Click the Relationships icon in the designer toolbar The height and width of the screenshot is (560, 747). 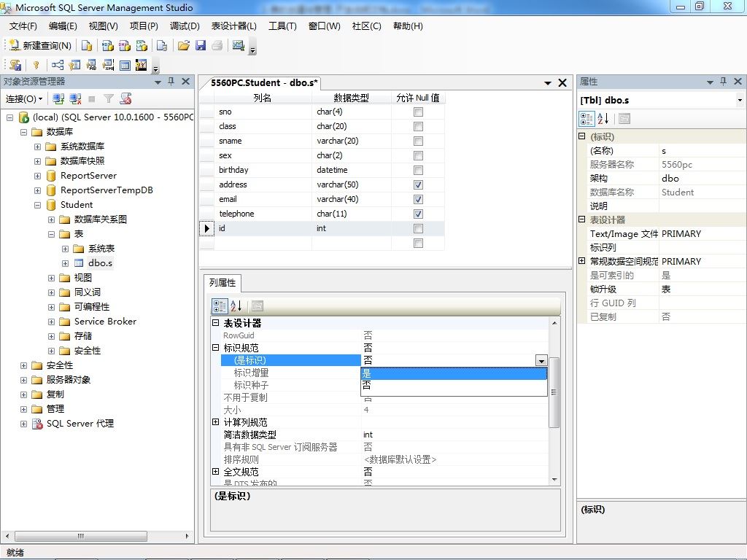click(x=58, y=65)
